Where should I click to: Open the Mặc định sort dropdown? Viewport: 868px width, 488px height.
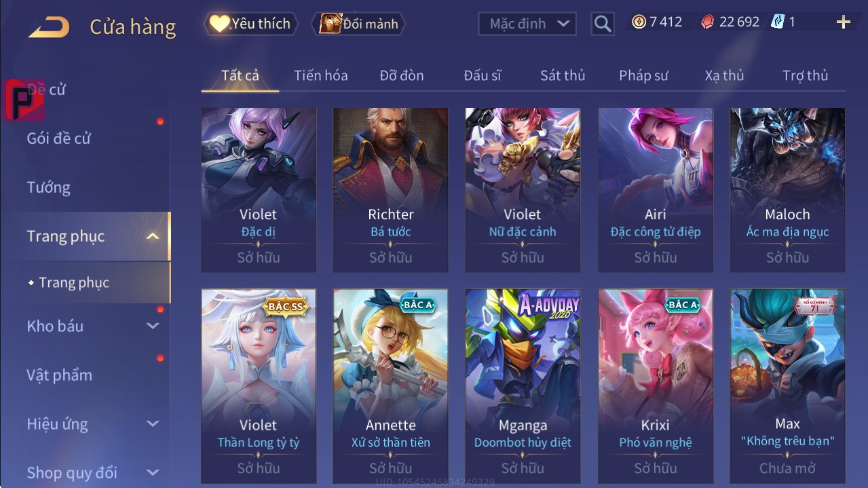pos(527,24)
